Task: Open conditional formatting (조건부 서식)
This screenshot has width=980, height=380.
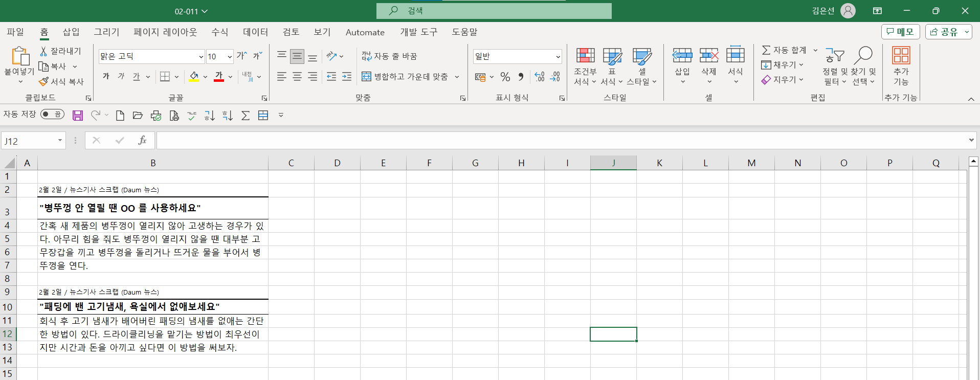Action: tap(585, 66)
